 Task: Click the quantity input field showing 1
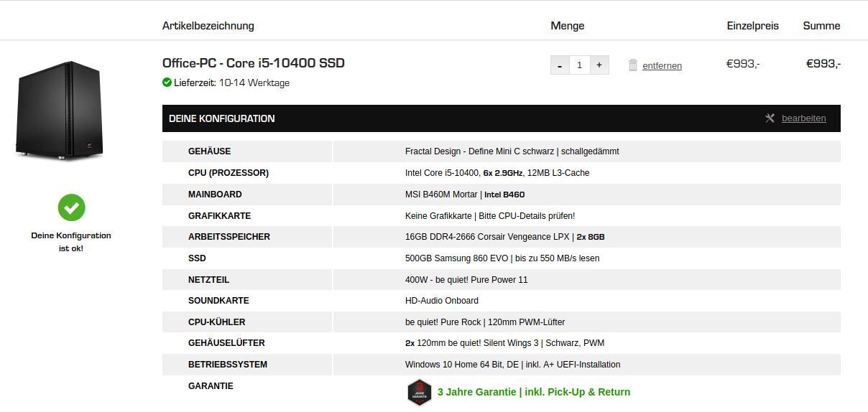[x=580, y=65]
